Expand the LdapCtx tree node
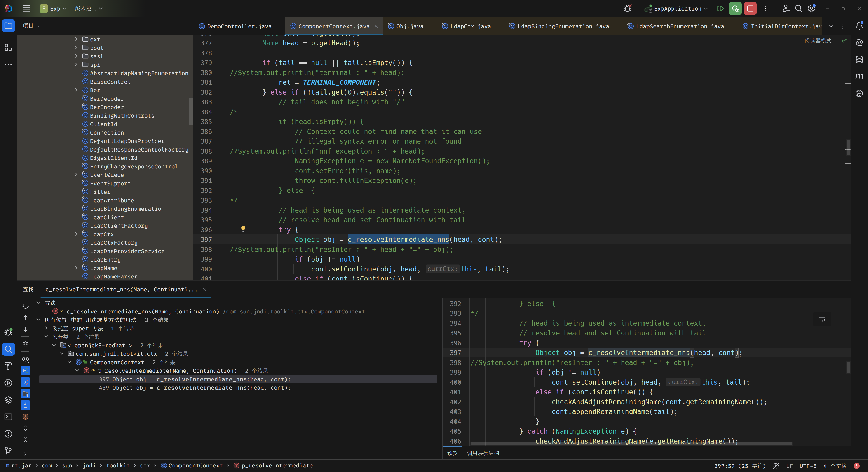The width and height of the screenshot is (868, 472). 76,234
